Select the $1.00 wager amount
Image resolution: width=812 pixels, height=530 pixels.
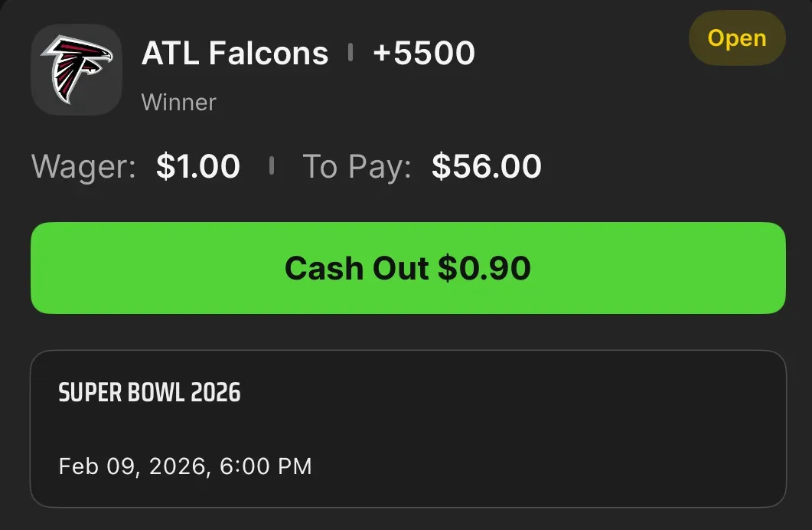tap(198, 166)
